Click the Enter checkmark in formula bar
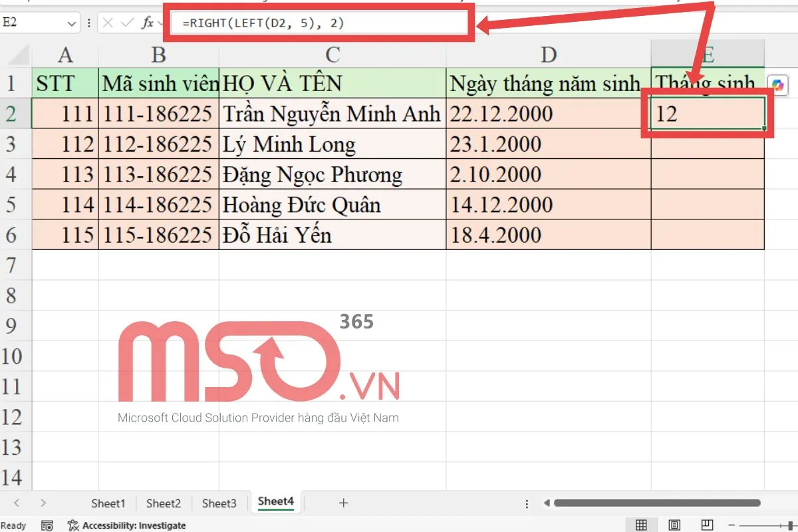 [126, 22]
